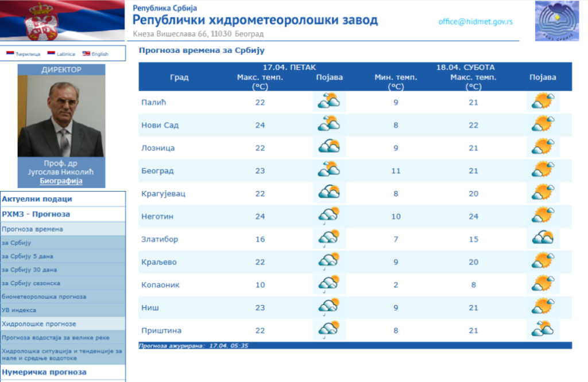Click Friday rain icon for Неготин
588x382 pixels.
point(329,216)
